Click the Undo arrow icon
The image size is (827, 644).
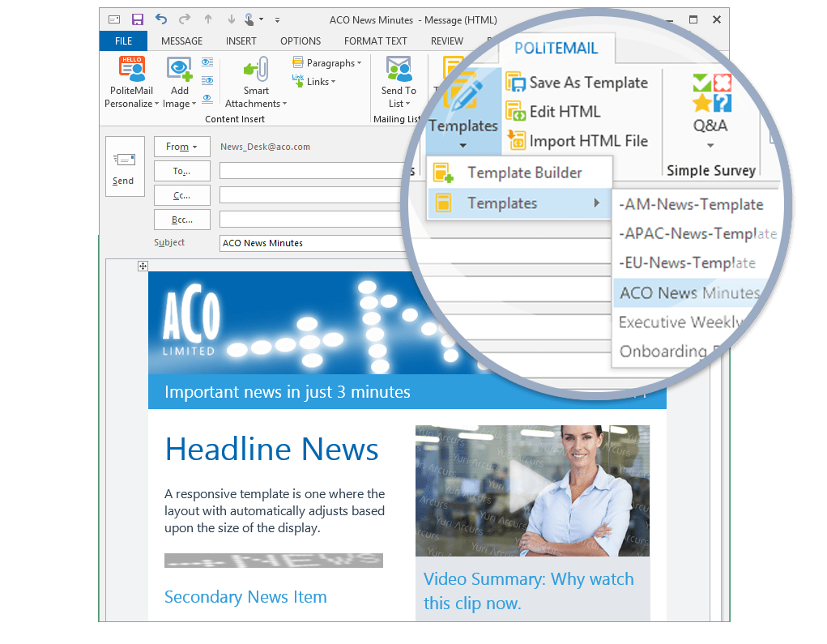tap(161, 19)
